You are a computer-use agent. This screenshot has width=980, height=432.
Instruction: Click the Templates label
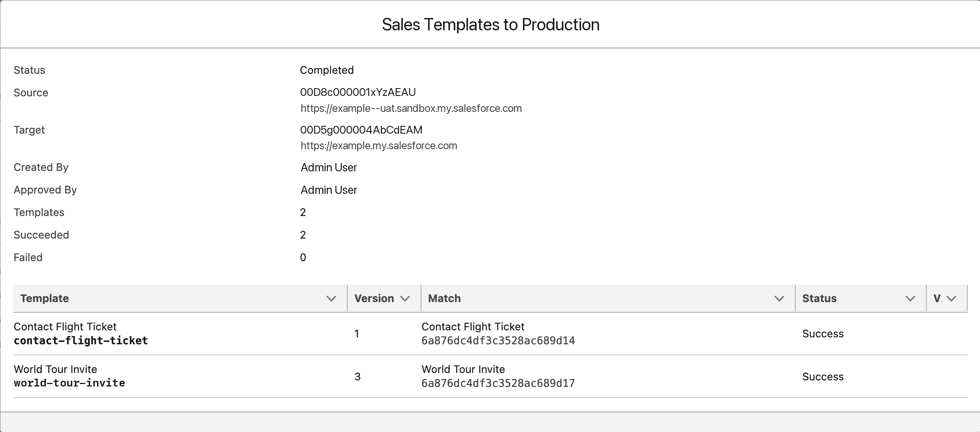coord(39,212)
